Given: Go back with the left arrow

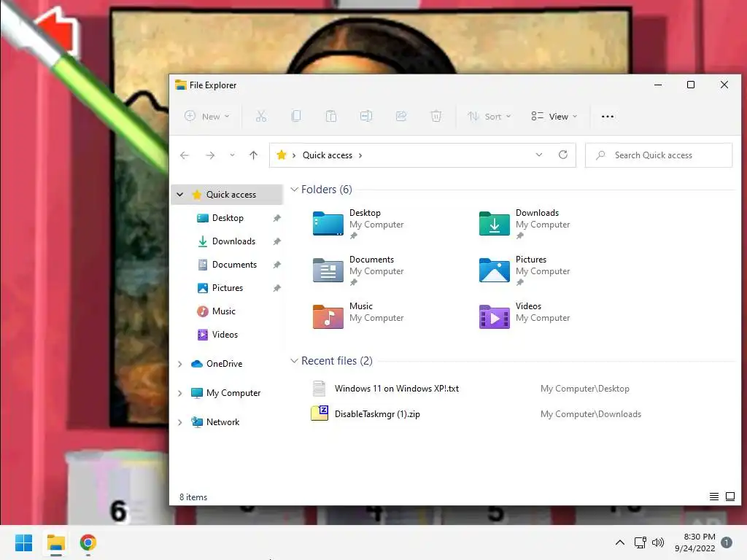Looking at the screenshot, I should tap(185, 155).
